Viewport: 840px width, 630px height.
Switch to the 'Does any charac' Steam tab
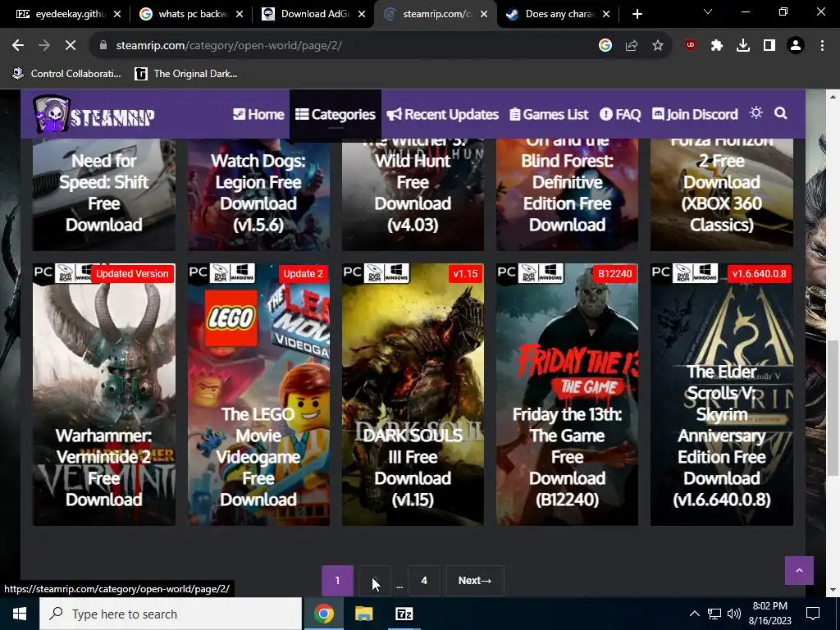[x=557, y=14]
